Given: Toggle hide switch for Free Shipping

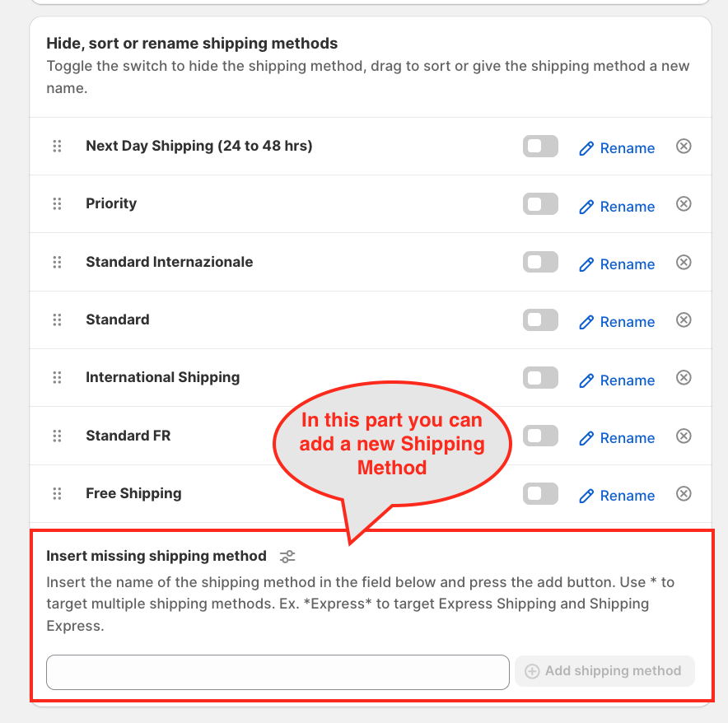Looking at the screenshot, I should tap(540, 493).
